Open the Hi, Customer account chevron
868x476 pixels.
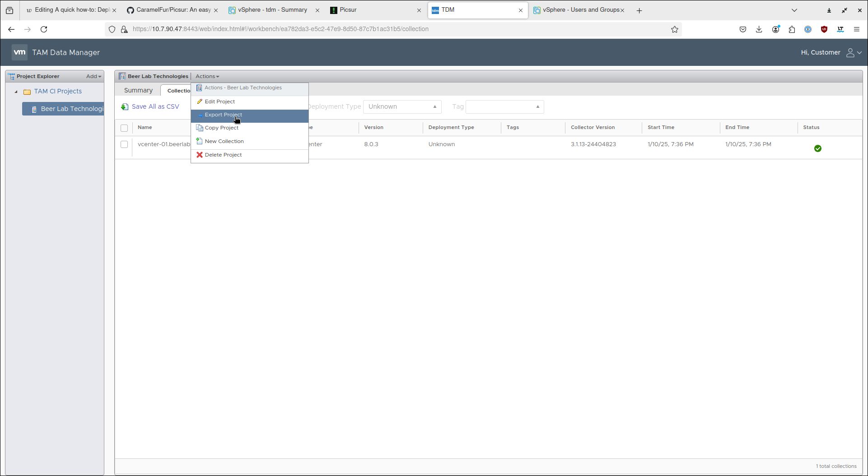[x=860, y=53]
